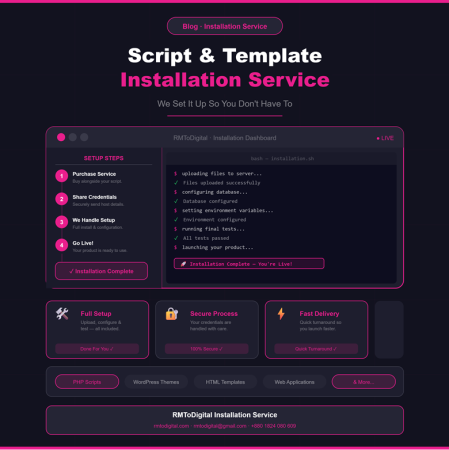Click the Quick Turnaround badge
Screen dimensions: 449x450
click(x=316, y=349)
